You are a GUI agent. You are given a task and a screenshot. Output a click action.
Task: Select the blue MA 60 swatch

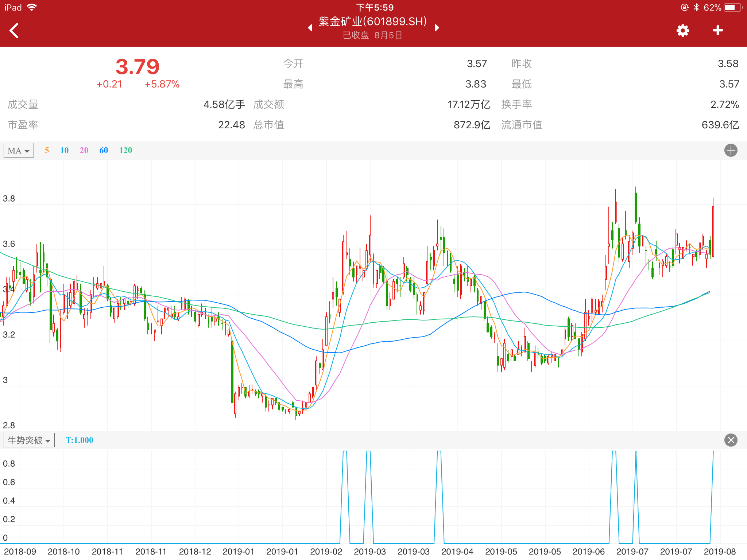(x=104, y=150)
